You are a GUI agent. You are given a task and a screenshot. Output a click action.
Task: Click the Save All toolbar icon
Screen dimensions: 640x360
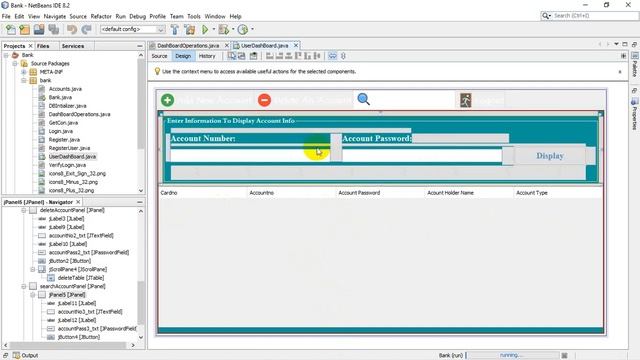(x=53, y=29)
